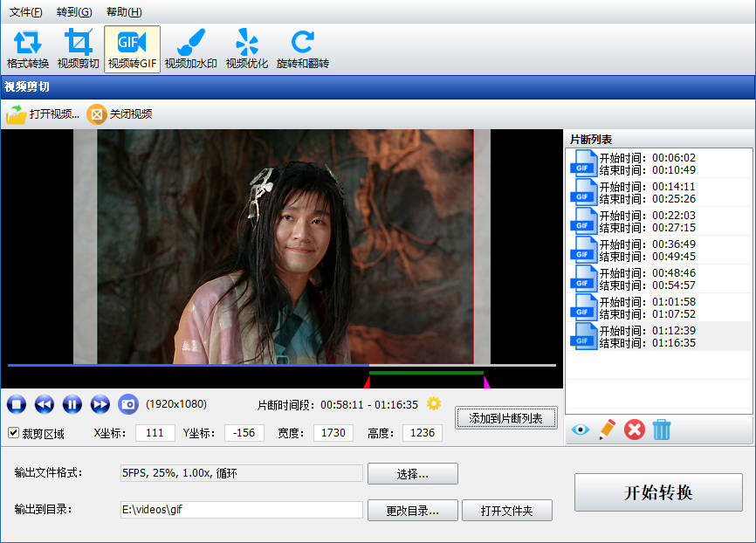Viewport: 756px width, 543px height.
Task: Click the GIF icon of clip 00:48:46
Action: [x=583, y=278]
